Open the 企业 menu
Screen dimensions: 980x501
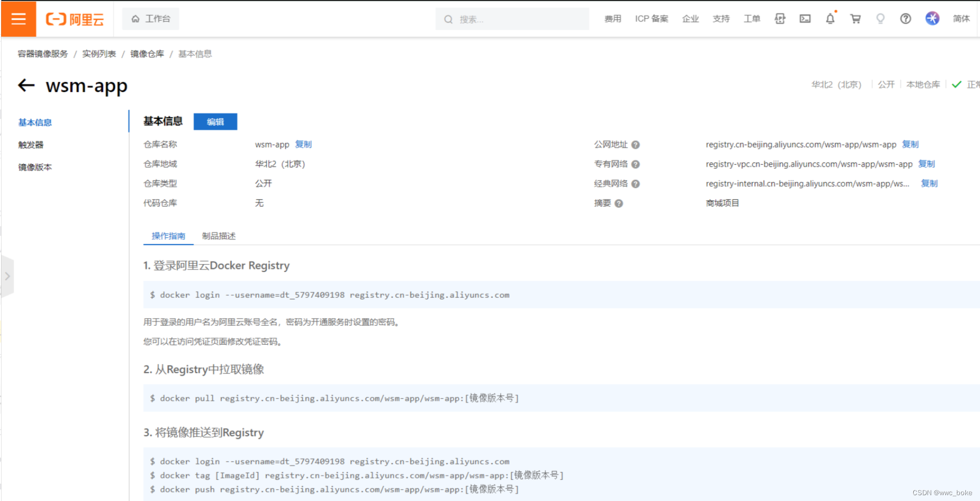point(690,19)
